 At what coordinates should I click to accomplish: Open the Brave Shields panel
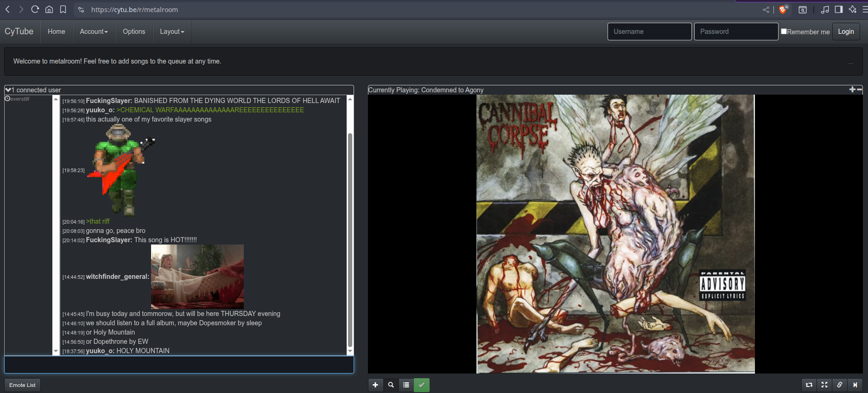[784, 9]
